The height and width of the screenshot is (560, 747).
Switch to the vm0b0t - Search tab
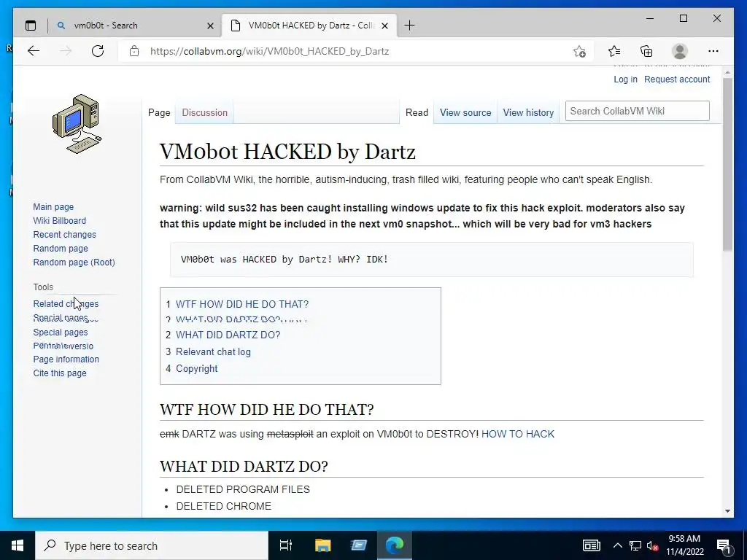pos(136,26)
